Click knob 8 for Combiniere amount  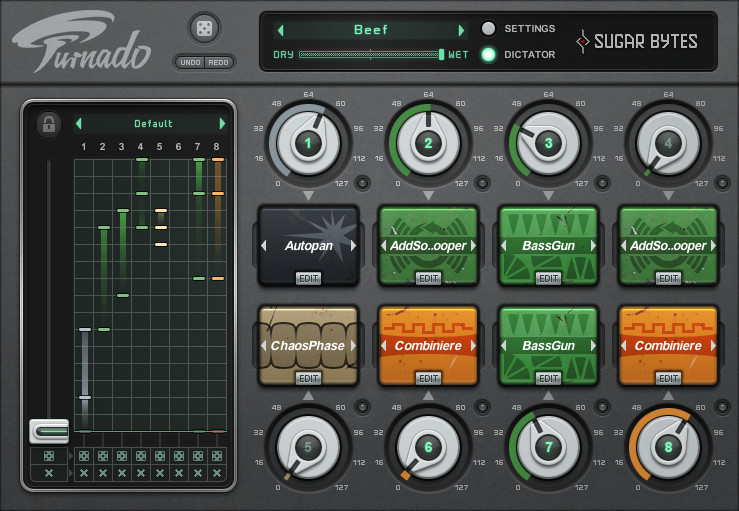pyautogui.click(x=668, y=447)
